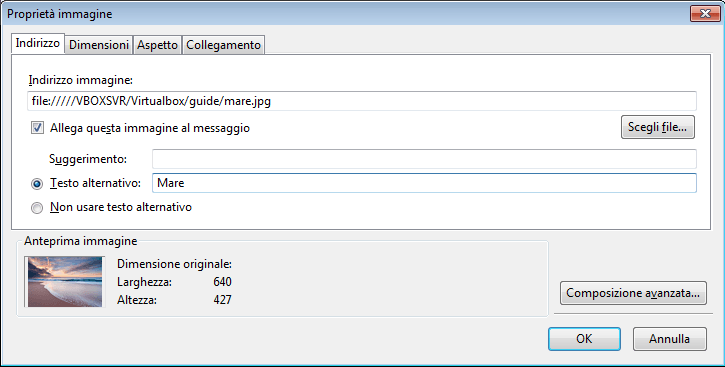Click the 'Indirizzo immagine:' label
The image size is (725, 367).
(x=80, y=80)
